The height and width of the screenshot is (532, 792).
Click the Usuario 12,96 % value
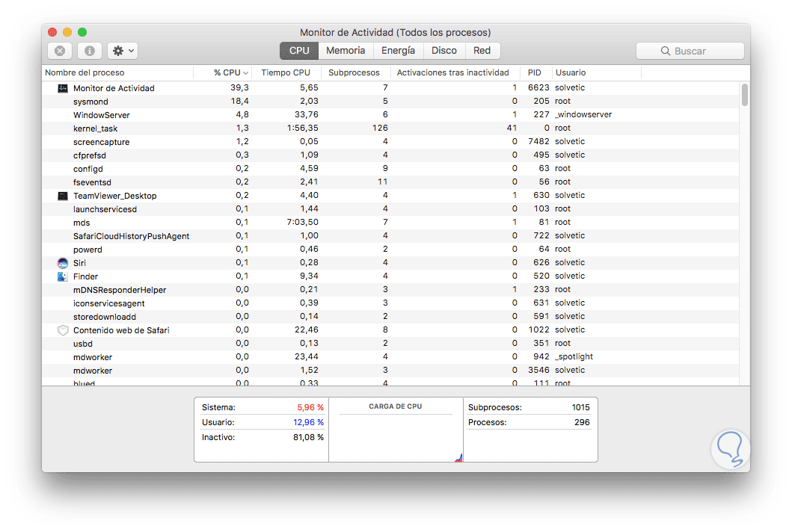click(308, 422)
